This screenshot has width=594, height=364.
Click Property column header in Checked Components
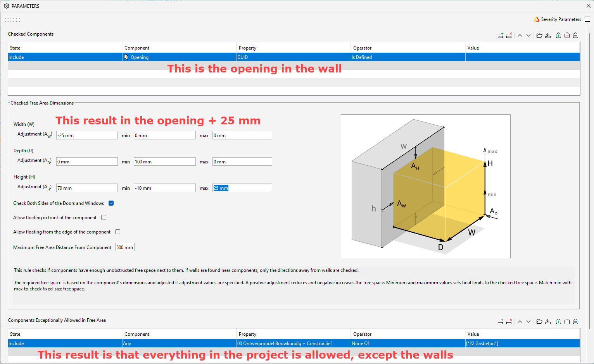tap(294, 48)
